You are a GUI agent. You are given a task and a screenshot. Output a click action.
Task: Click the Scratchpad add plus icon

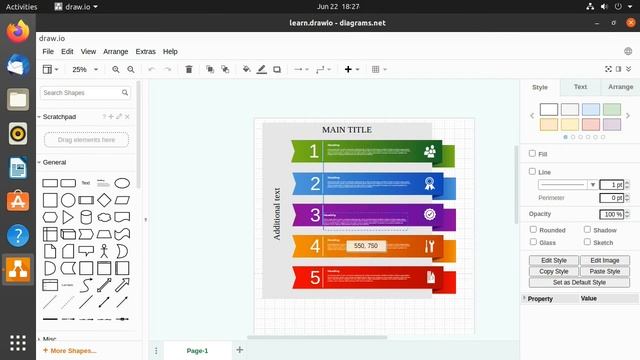point(111,117)
